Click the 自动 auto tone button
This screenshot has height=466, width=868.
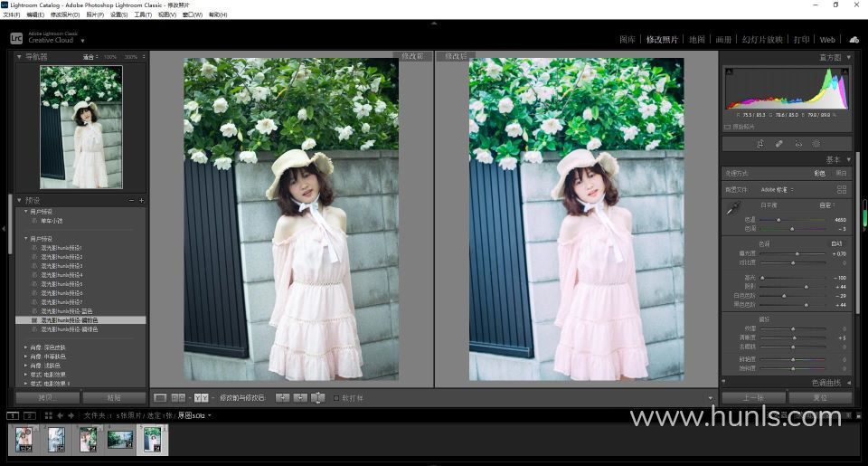click(836, 243)
